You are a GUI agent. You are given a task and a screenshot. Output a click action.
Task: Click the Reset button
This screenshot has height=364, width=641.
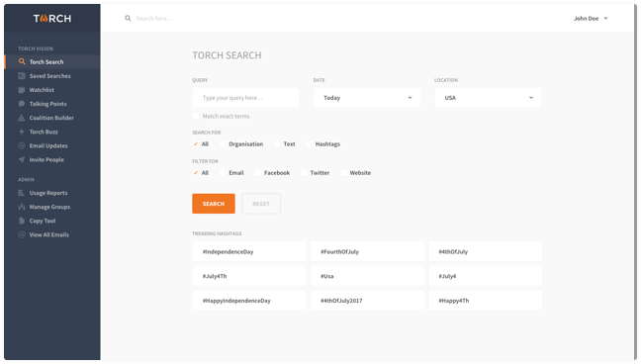[x=261, y=204]
